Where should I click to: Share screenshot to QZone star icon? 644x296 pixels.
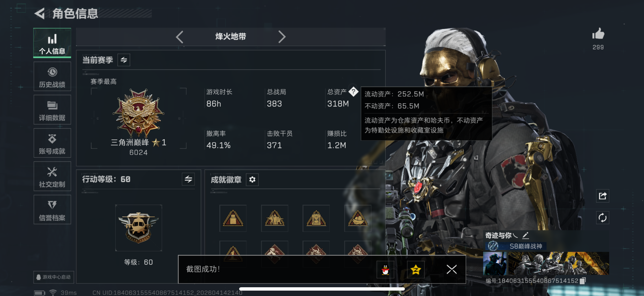tap(415, 270)
